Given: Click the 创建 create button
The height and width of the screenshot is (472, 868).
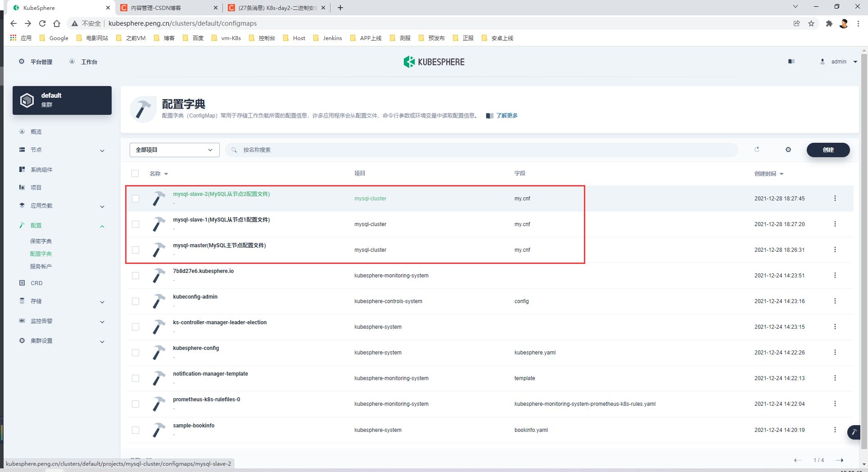Looking at the screenshot, I should 828,150.
